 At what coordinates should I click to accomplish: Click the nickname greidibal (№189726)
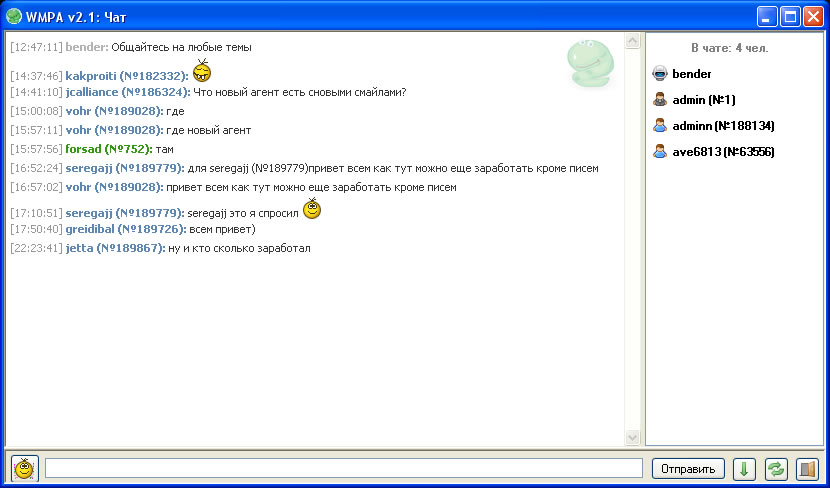[126, 229]
